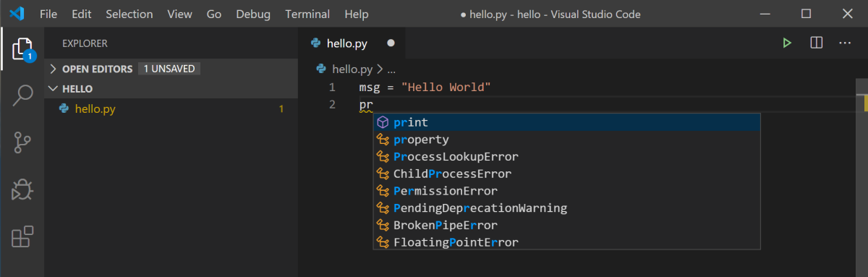
Task: Click the Python file icon in Explorer tree
Action: [64, 109]
